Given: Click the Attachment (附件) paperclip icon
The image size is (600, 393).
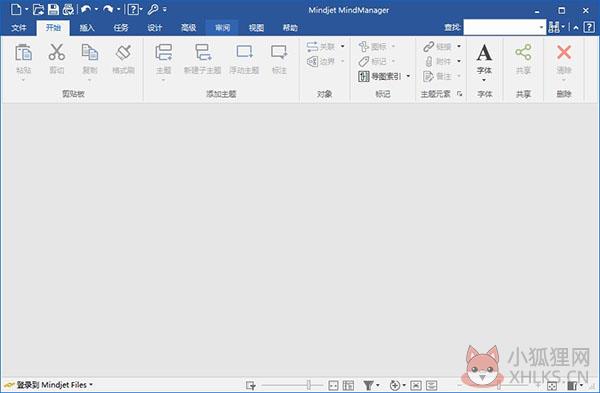Looking at the screenshot, I should (x=429, y=61).
